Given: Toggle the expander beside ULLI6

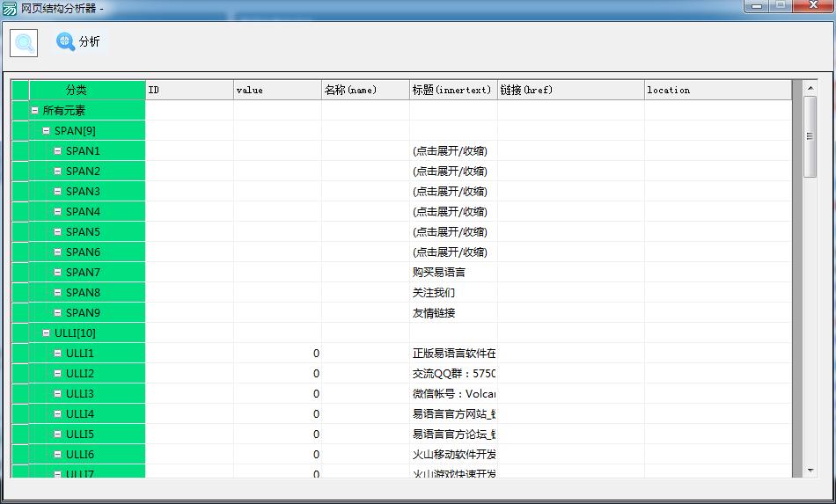Looking at the screenshot, I should (57, 455).
